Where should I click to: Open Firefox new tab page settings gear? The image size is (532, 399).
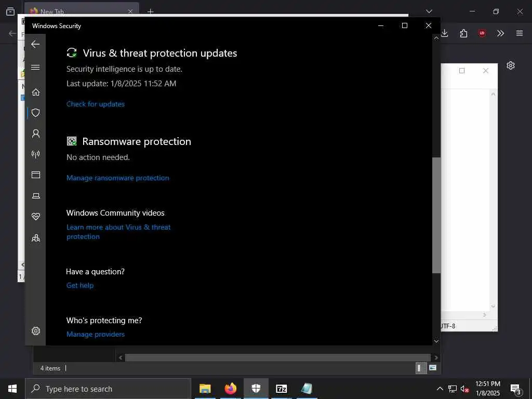tap(511, 65)
